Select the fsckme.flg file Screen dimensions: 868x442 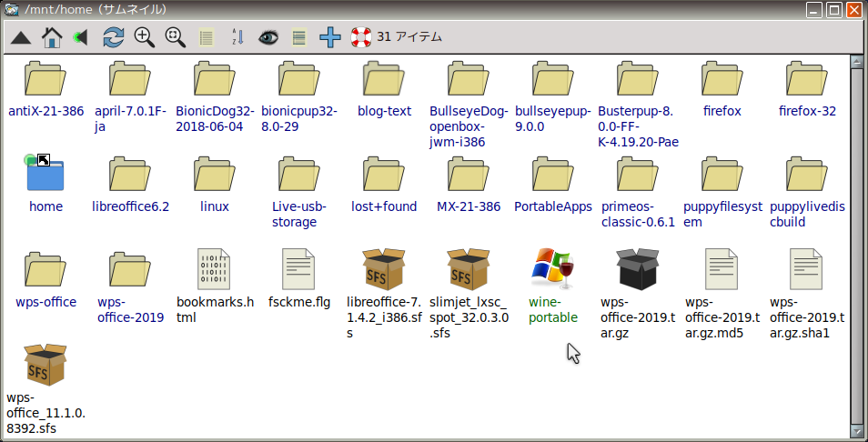(x=299, y=269)
